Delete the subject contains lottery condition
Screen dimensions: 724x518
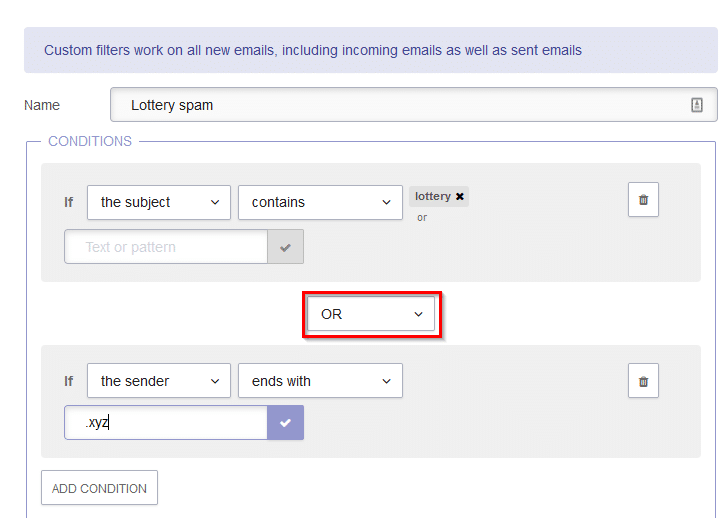(x=643, y=199)
